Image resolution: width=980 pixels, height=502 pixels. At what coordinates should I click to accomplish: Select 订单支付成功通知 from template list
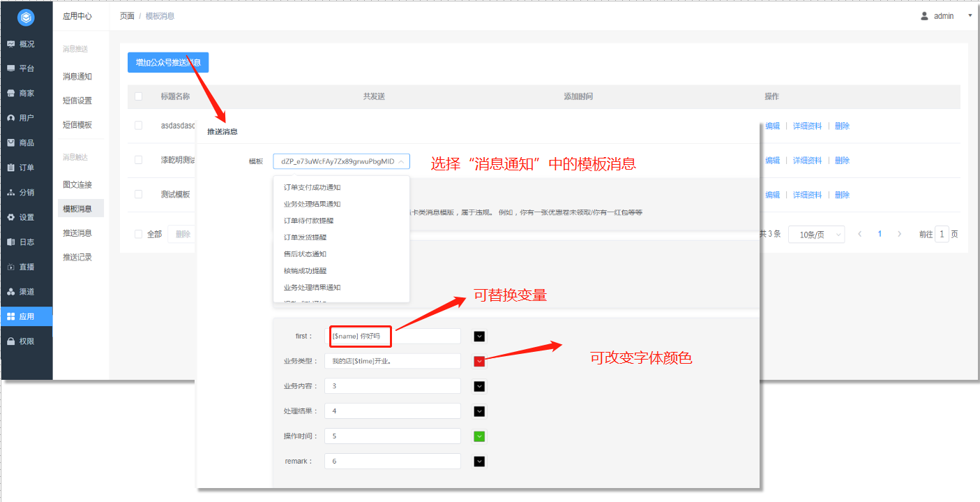312,187
